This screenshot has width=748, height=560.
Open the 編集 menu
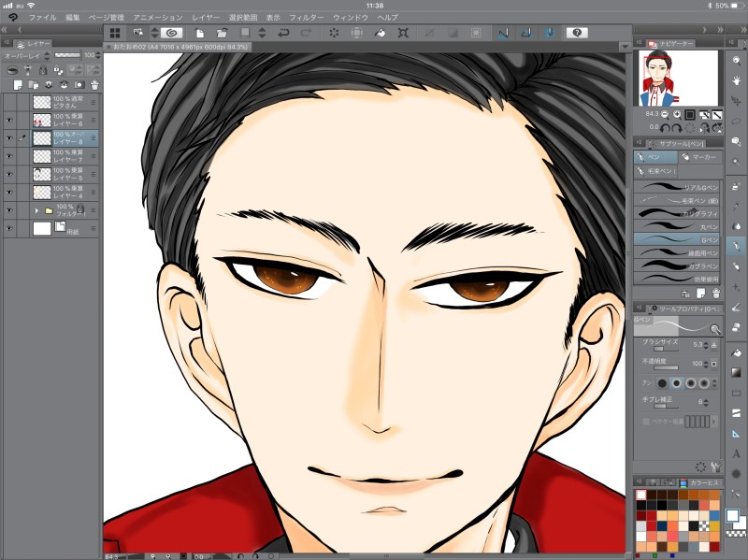pyautogui.click(x=73, y=18)
